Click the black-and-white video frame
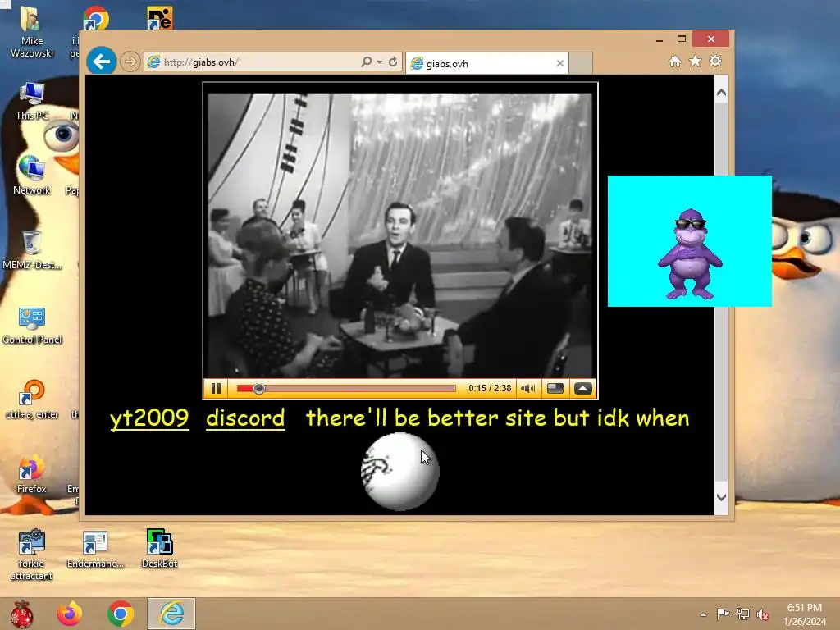 click(x=399, y=235)
